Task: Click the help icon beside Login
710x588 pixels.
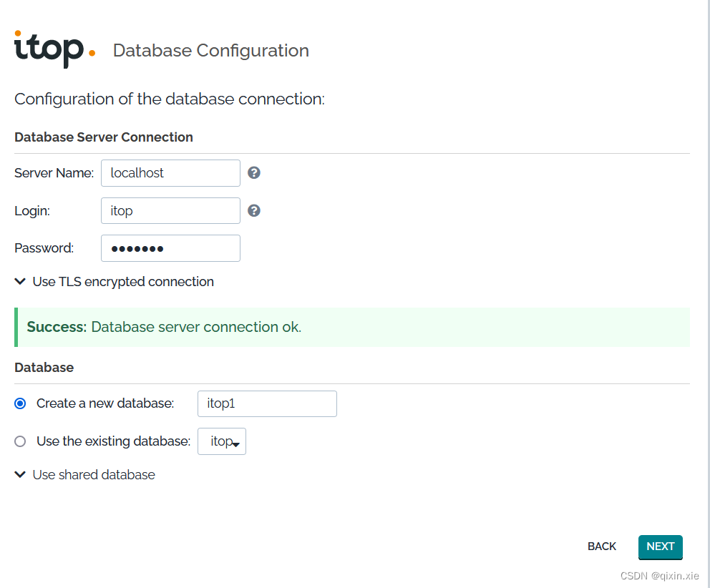Action: [253, 210]
